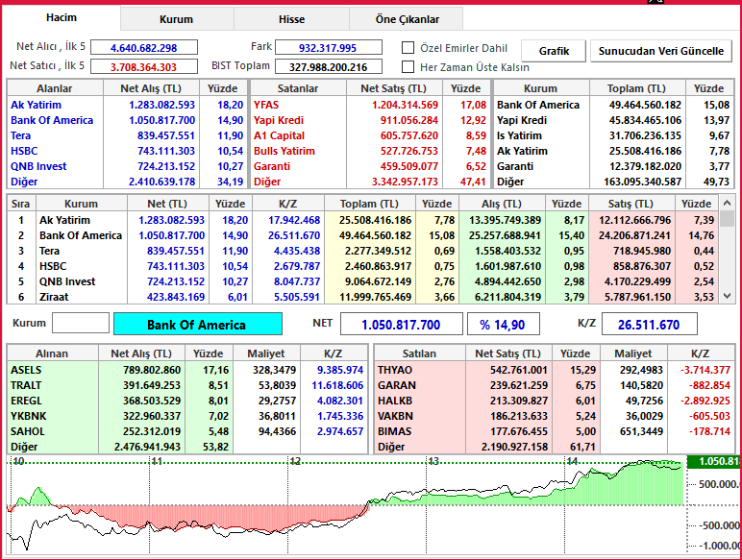Sort by Satanlar column header
The width and height of the screenshot is (742, 560).
click(298, 88)
